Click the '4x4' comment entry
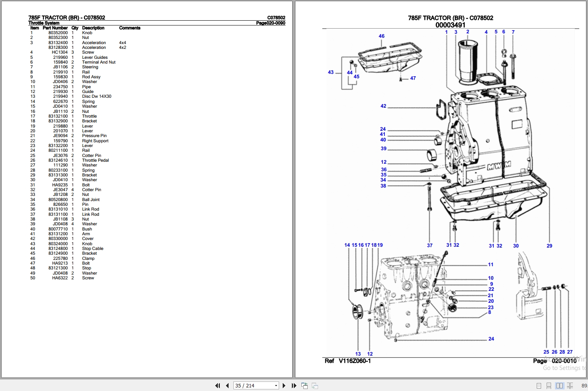Viewport: 588px width, 391px height. (x=122, y=43)
